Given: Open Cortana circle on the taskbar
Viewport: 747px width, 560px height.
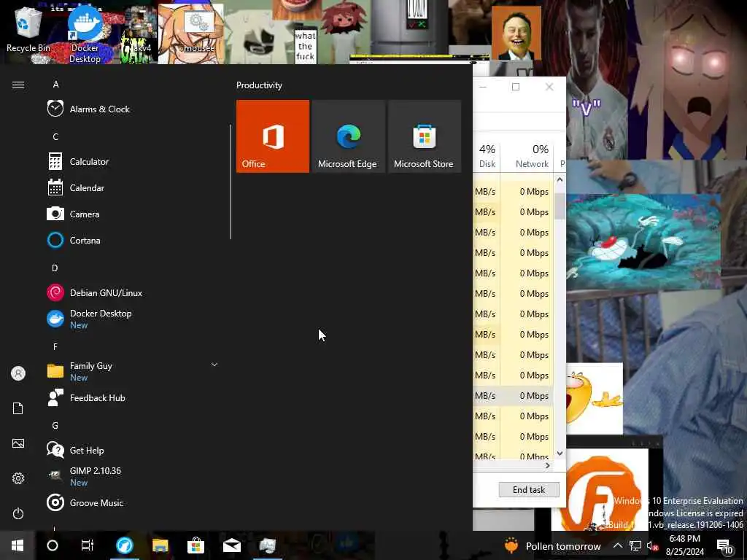Looking at the screenshot, I should 53,545.
